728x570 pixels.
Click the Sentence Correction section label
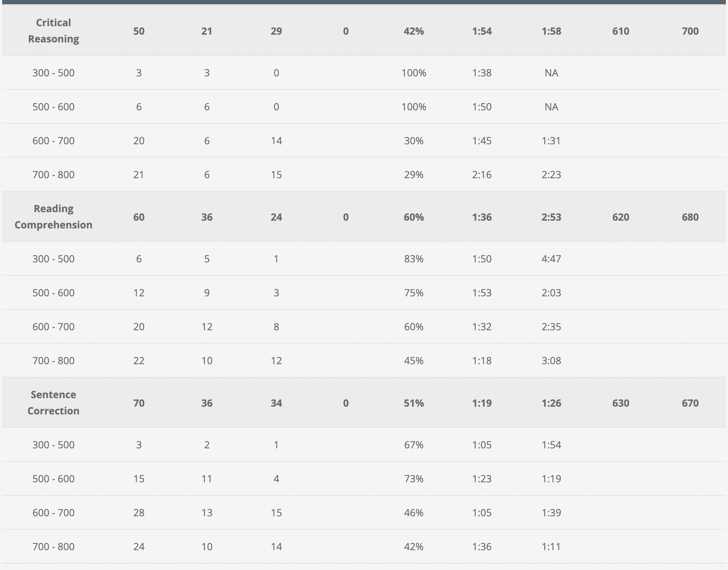tap(53, 403)
